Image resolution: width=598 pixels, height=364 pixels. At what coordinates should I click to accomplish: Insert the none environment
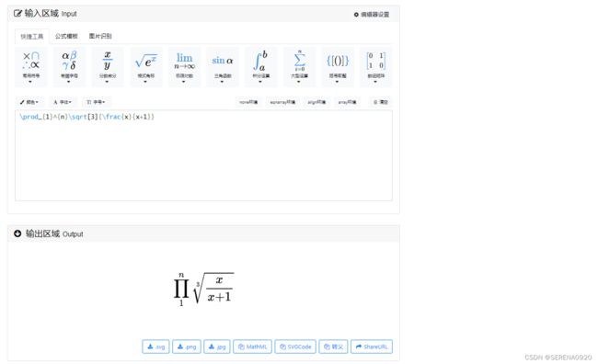pyautogui.click(x=248, y=102)
